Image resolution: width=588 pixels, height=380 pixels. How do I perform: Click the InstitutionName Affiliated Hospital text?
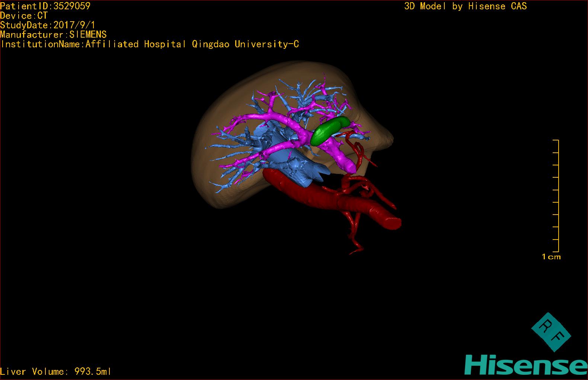point(150,44)
